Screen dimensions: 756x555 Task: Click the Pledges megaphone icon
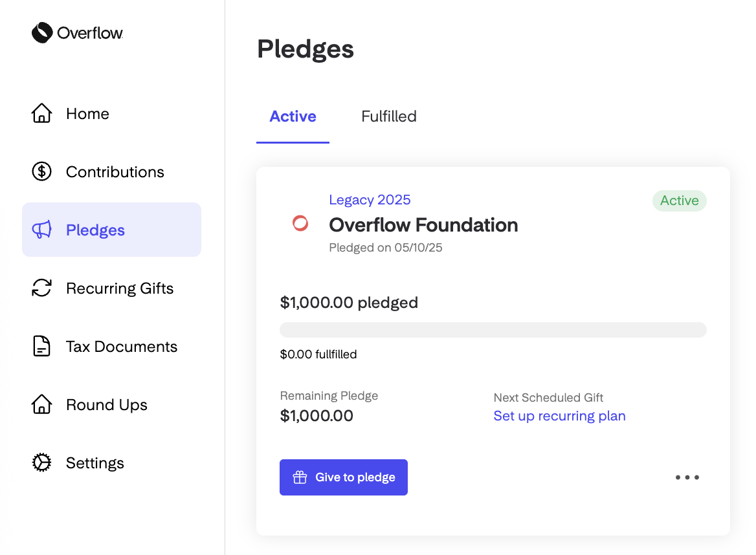point(41,230)
